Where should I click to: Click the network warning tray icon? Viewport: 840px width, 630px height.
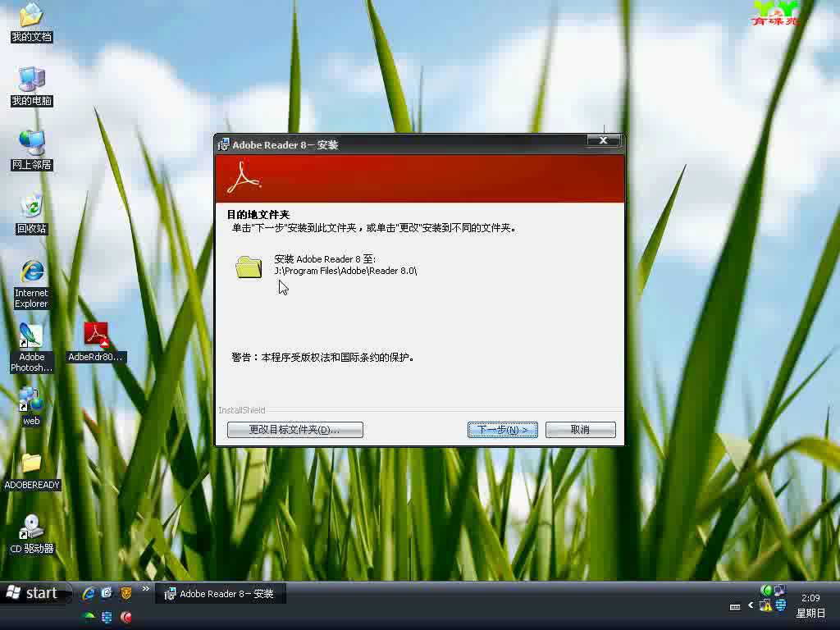pyautogui.click(x=766, y=605)
